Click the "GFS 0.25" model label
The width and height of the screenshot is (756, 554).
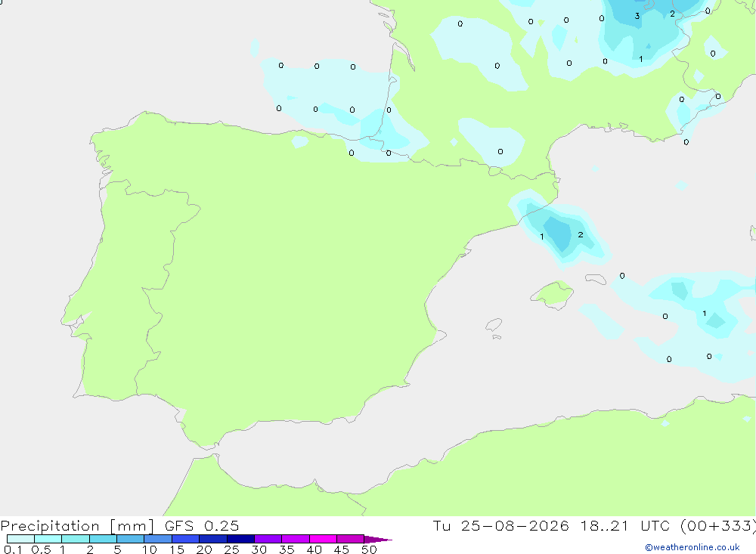(202, 526)
